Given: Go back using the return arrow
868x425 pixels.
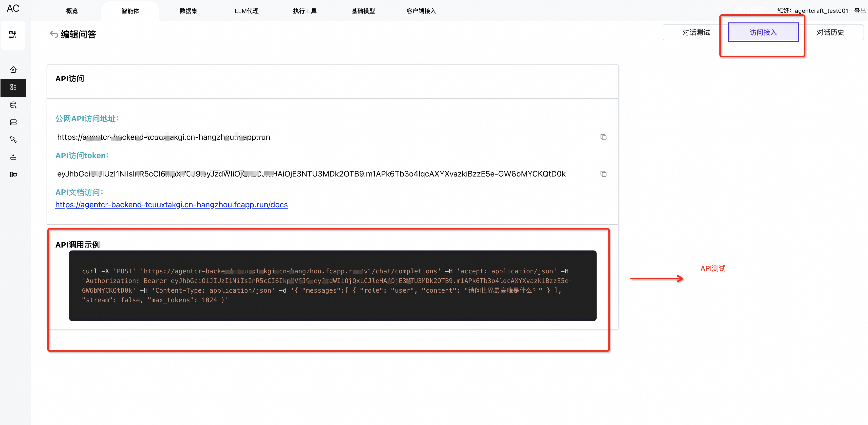Looking at the screenshot, I should [54, 34].
